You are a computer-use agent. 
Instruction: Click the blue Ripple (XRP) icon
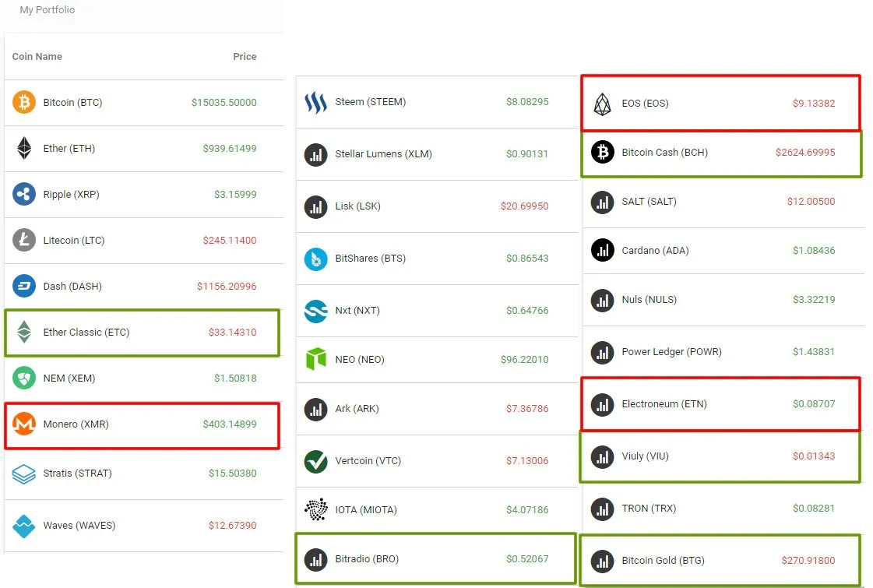click(x=24, y=195)
